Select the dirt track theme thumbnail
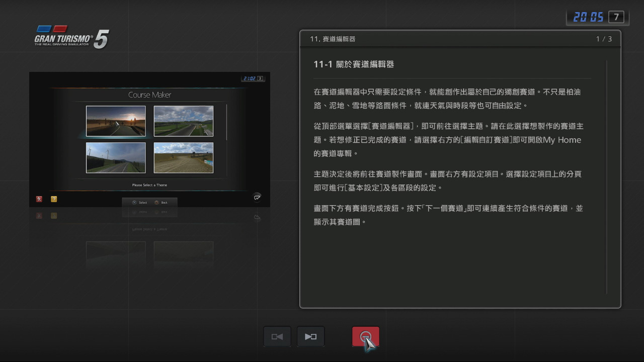The width and height of the screenshot is (644, 362). (183, 158)
